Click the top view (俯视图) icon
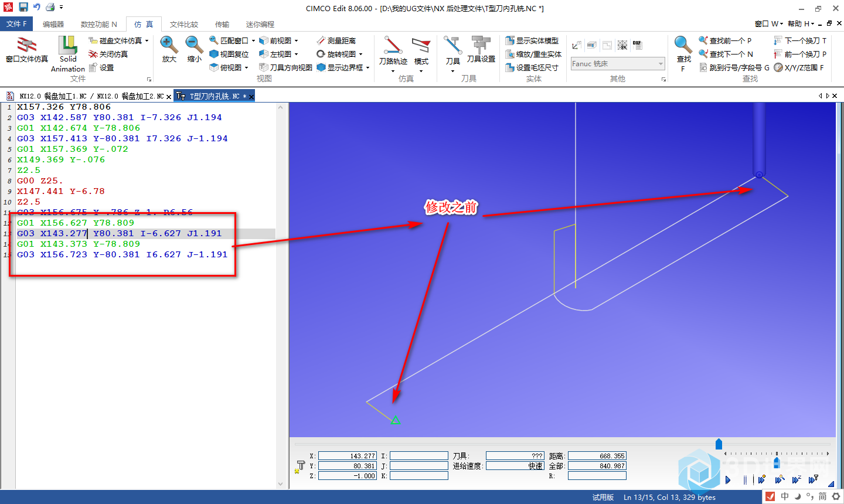Screen dimensions: 844x504 tap(214, 67)
